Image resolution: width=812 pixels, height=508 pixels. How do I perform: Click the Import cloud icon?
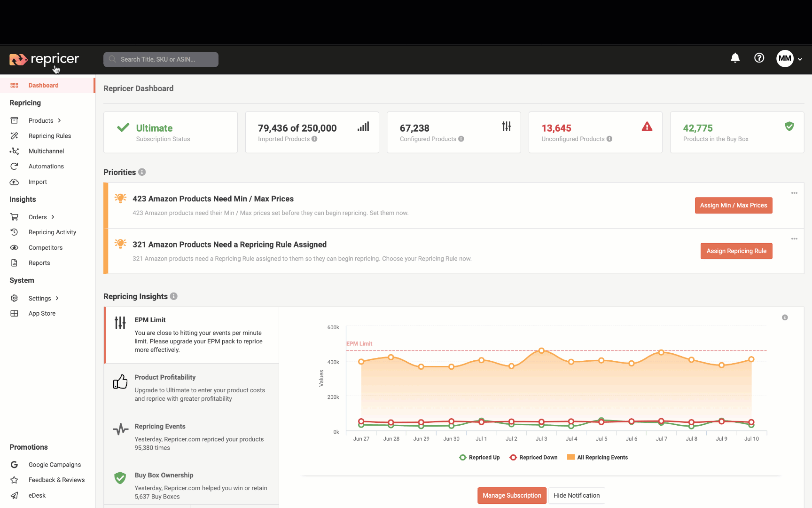pos(14,182)
